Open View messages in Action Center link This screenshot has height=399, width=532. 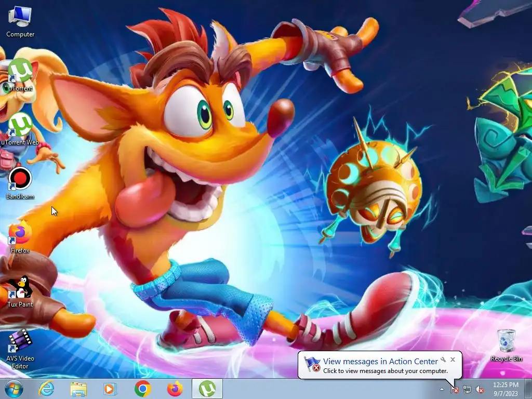(380, 362)
